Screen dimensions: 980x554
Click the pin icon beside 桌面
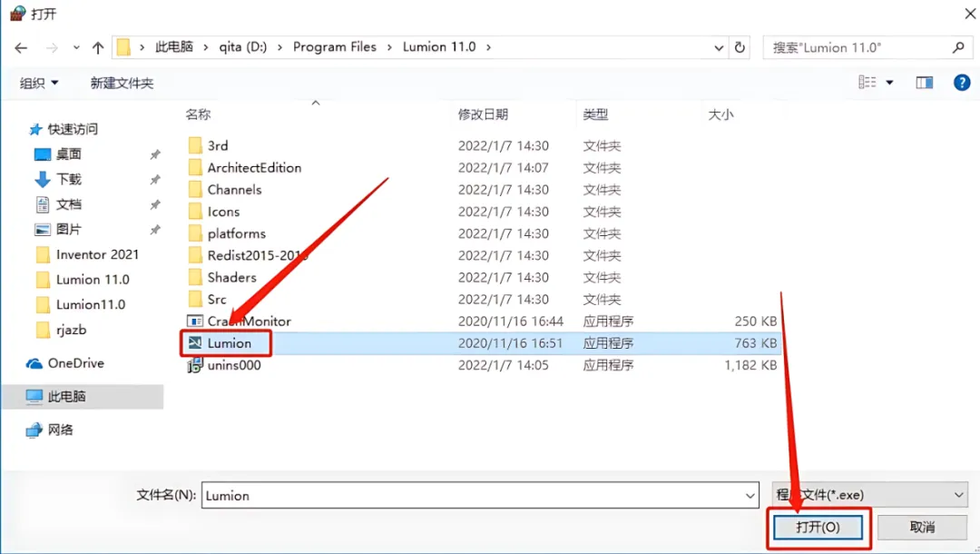pyautogui.click(x=155, y=154)
